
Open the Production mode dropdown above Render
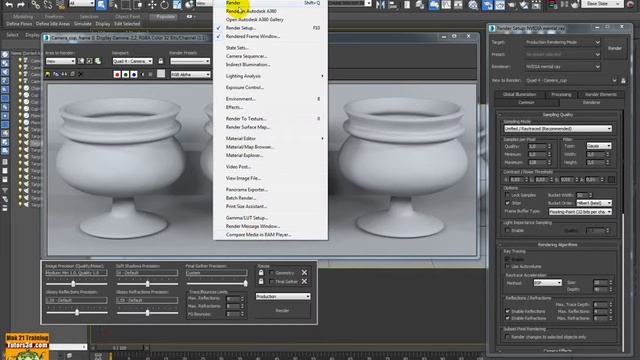(283, 296)
